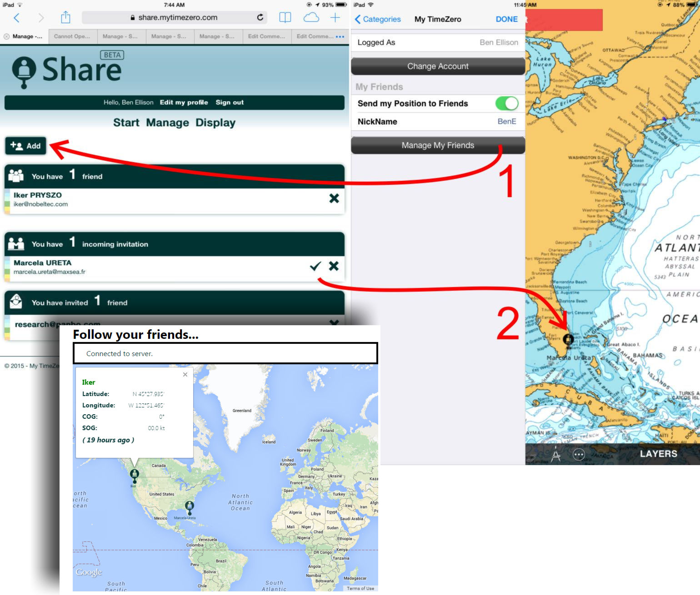Open the Start menu item
This screenshot has width=700, height=595.
click(126, 123)
